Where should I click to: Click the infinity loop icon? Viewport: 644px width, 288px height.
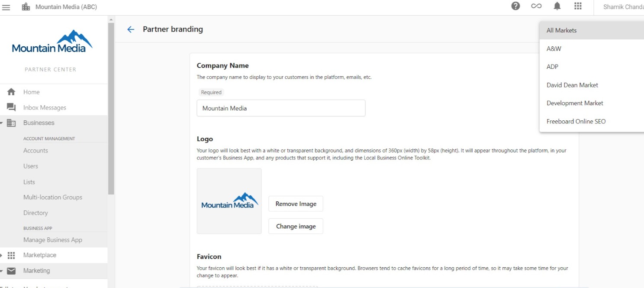tap(536, 6)
